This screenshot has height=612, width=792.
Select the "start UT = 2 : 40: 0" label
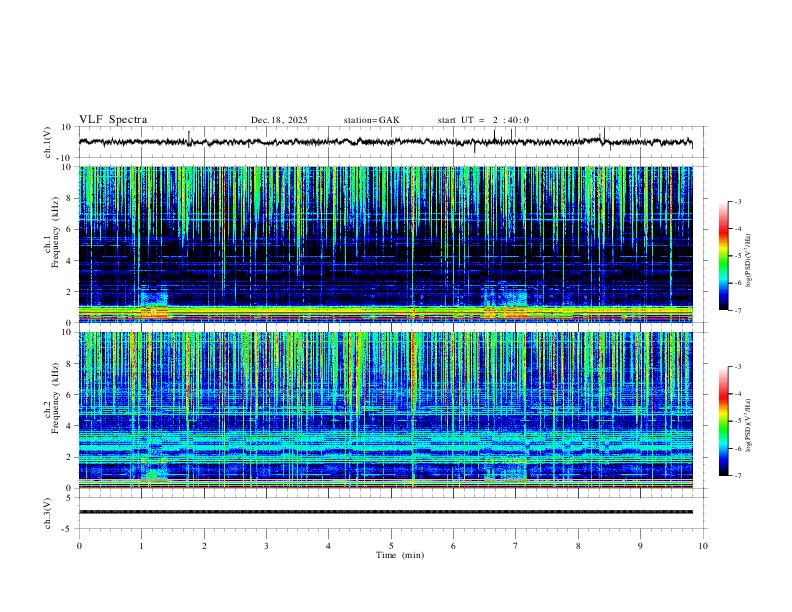483,120
